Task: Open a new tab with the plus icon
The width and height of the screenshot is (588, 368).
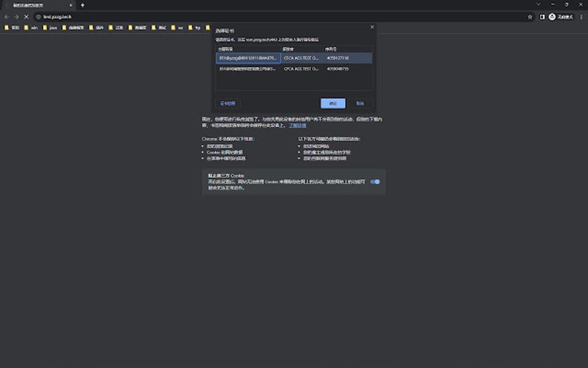Action: point(81,5)
